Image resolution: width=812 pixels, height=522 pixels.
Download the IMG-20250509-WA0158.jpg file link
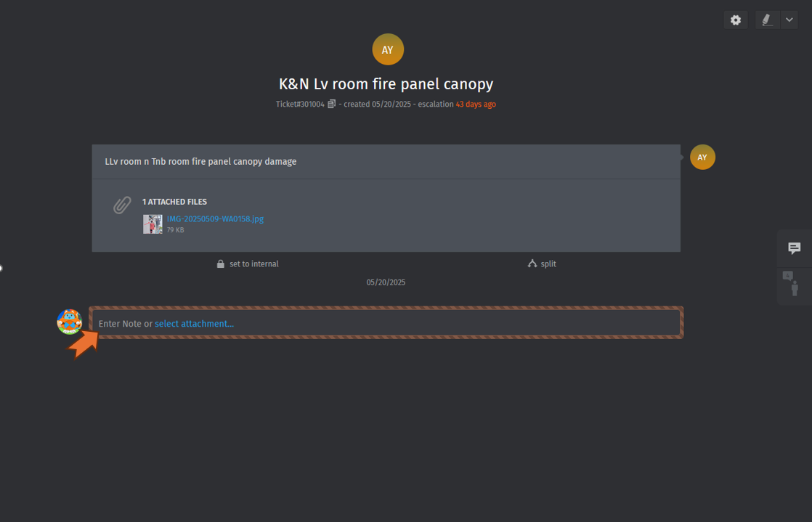coord(215,219)
